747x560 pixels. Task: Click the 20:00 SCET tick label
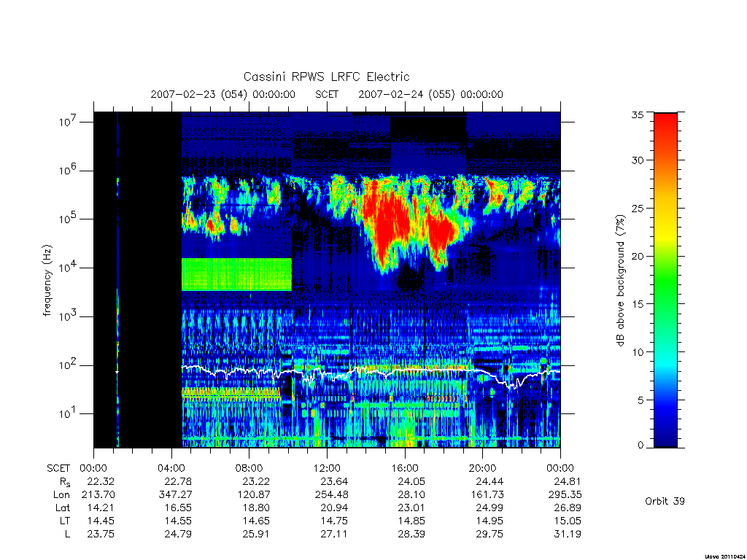[x=483, y=468]
